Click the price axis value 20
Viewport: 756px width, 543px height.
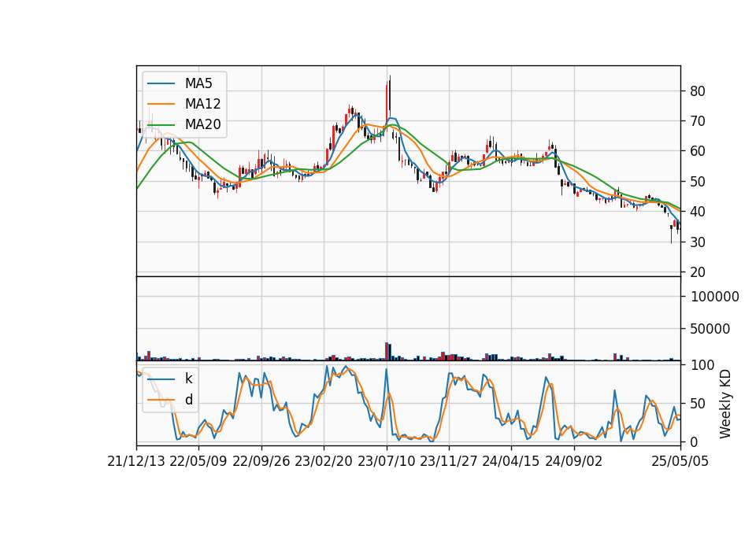point(698,272)
